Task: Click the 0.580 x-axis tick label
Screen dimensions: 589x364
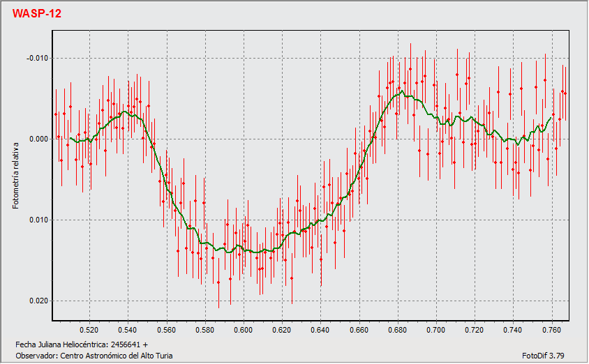Action: [204, 329]
